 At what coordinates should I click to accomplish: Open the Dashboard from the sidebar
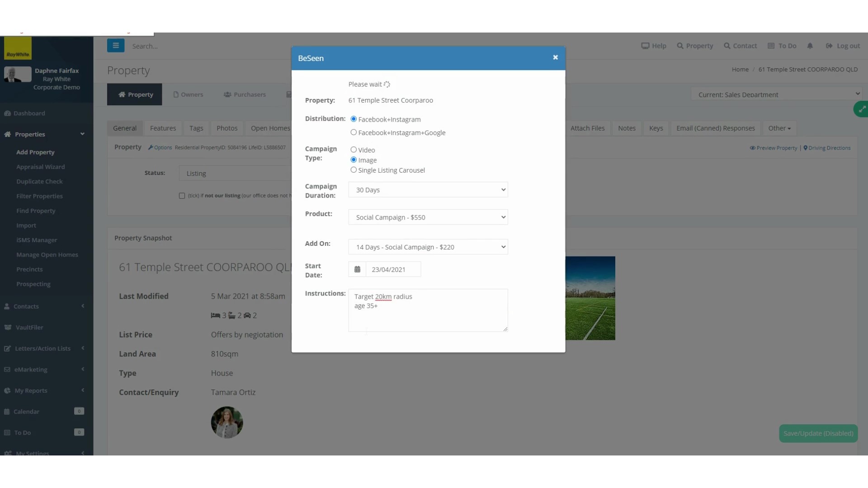click(x=30, y=113)
